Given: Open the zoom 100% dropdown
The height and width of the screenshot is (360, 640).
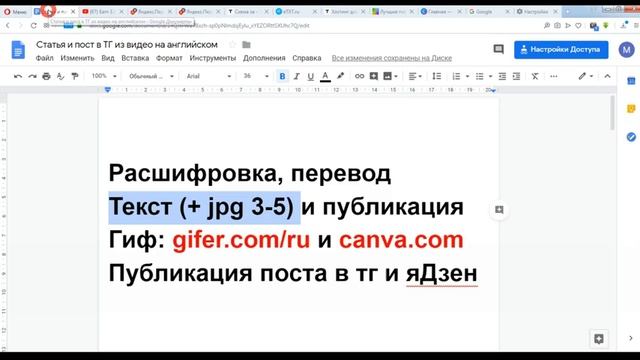Looking at the screenshot, I should [104, 76].
